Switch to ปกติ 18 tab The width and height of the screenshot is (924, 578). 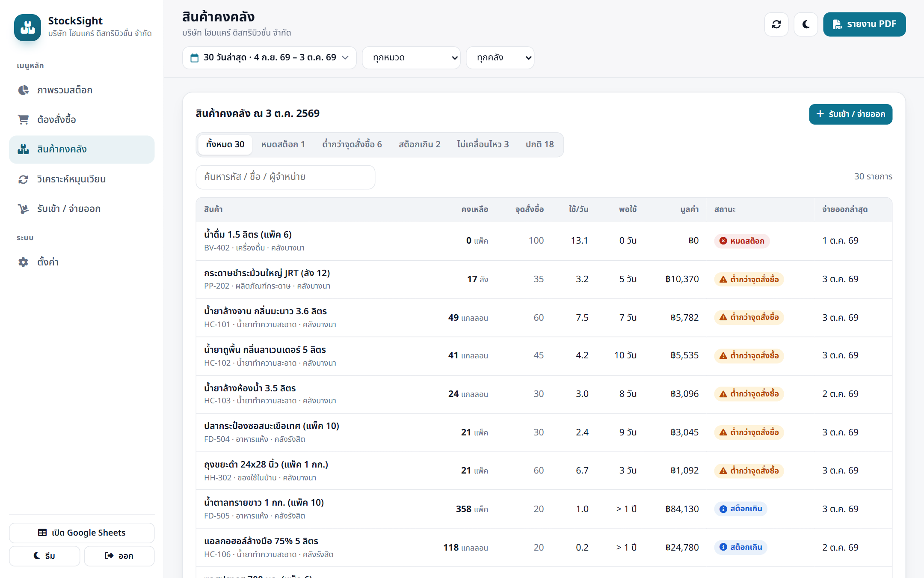pos(539,145)
